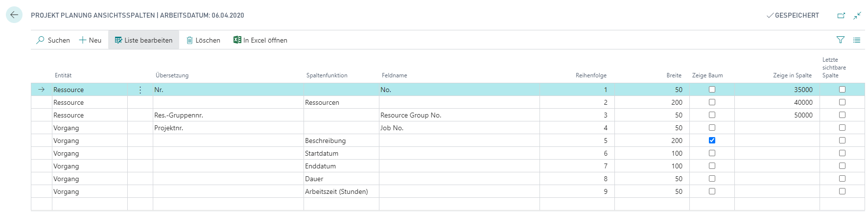
Task: Select the Startdatum cell
Action: tap(341, 153)
